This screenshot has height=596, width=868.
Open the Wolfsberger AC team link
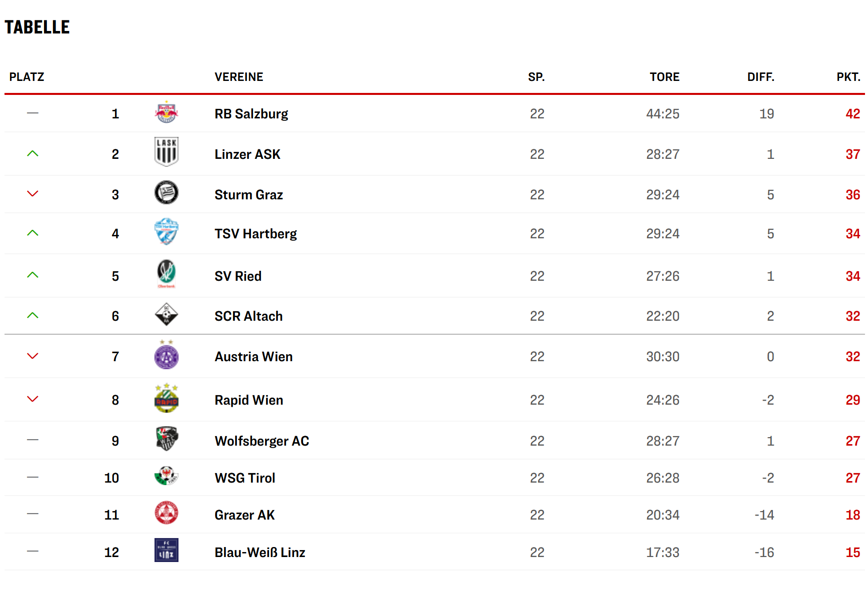point(262,441)
